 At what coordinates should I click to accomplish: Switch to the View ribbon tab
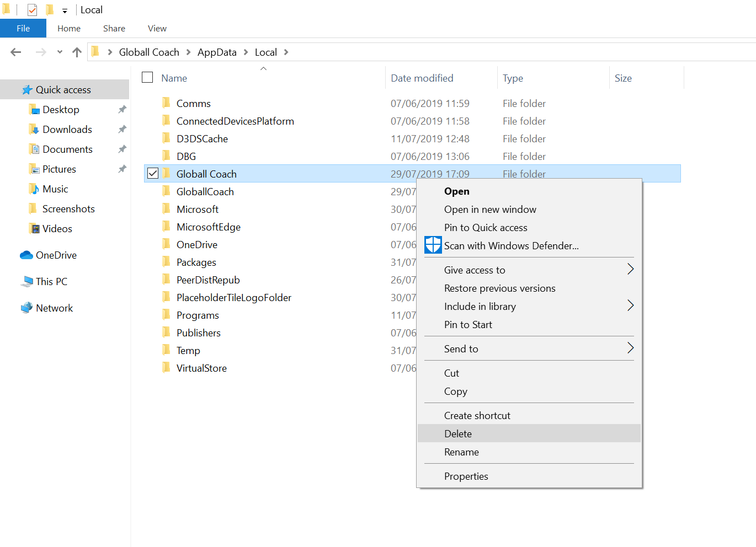[x=157, y=29]
